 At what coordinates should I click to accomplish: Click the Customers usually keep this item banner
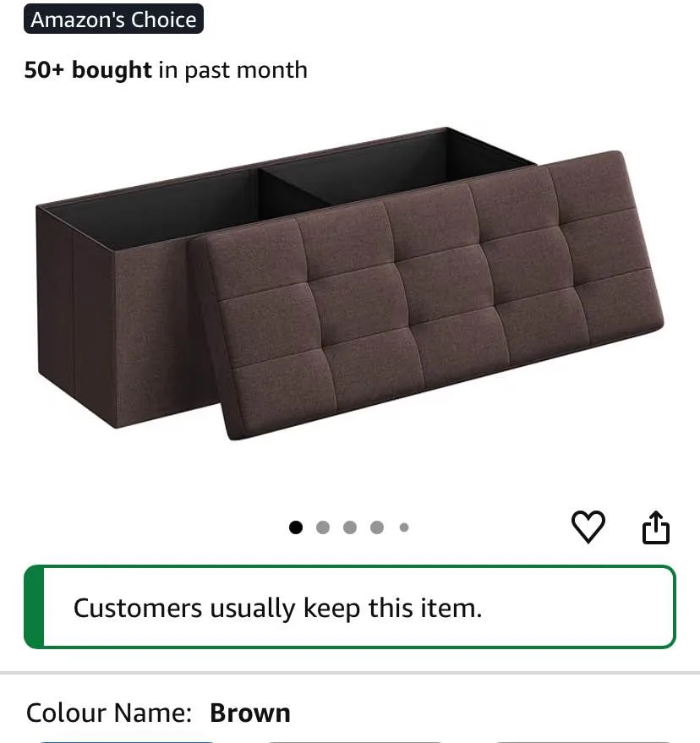(x=350, y=608)
